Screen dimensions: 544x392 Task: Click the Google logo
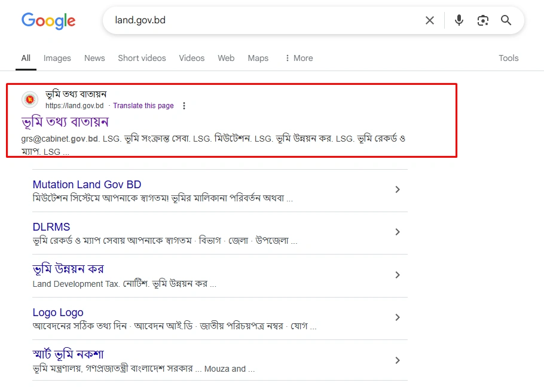pos(48,21)
